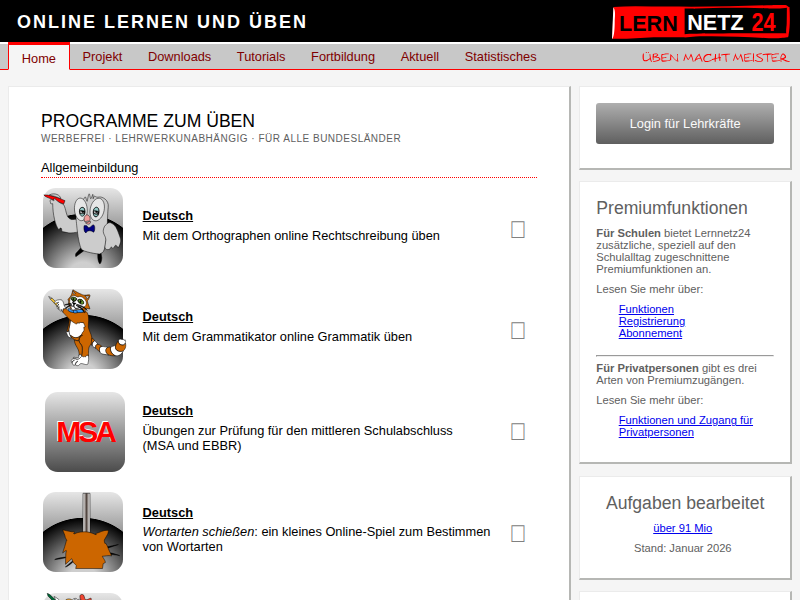The width and height of the screenshot is (800, 600).
Task: Open Funktionen und Zugang für Privatpersonen
Action: (685, 426)
